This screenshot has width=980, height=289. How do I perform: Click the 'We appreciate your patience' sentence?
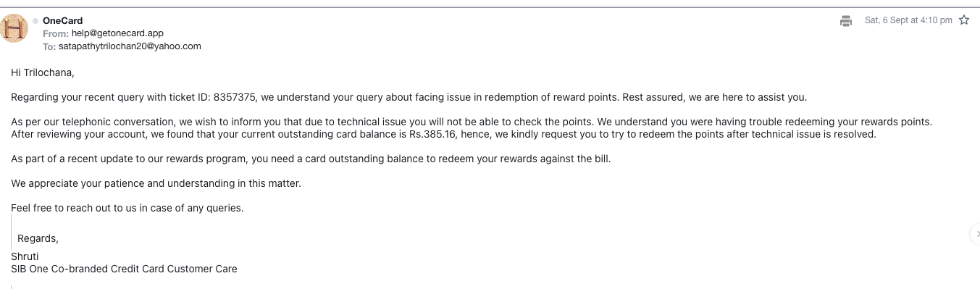click(156, 183)
